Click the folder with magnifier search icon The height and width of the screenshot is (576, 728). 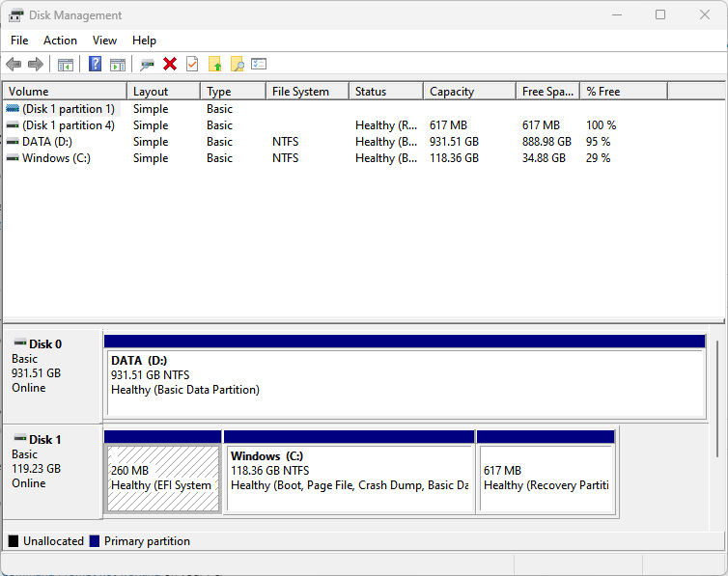click(237, 65)
